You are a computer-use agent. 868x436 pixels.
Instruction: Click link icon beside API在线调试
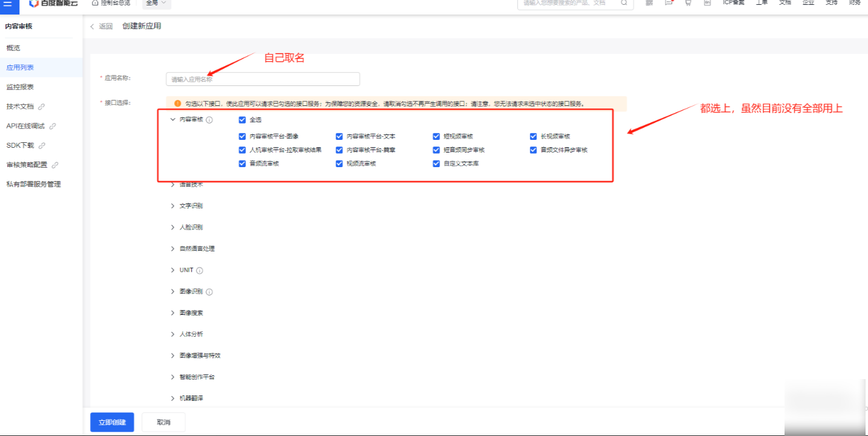[x=53, y=126]
